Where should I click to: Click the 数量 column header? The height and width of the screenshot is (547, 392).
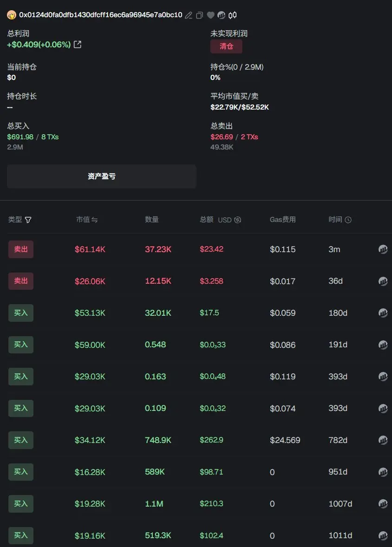point(152,220)
